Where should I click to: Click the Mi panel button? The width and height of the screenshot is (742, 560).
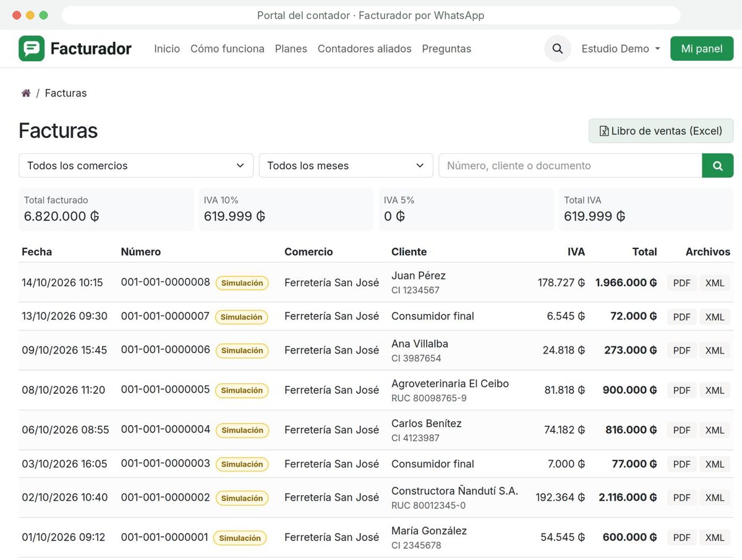point(702,49)
